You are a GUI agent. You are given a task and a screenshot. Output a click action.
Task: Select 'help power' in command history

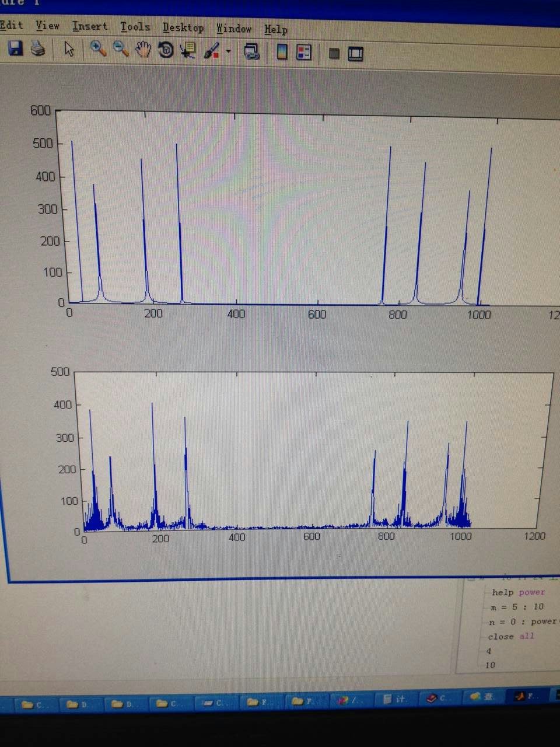[518, 592]
